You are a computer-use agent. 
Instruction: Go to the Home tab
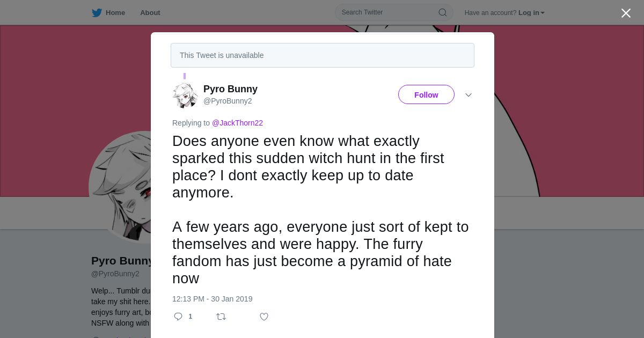[115, 13]
